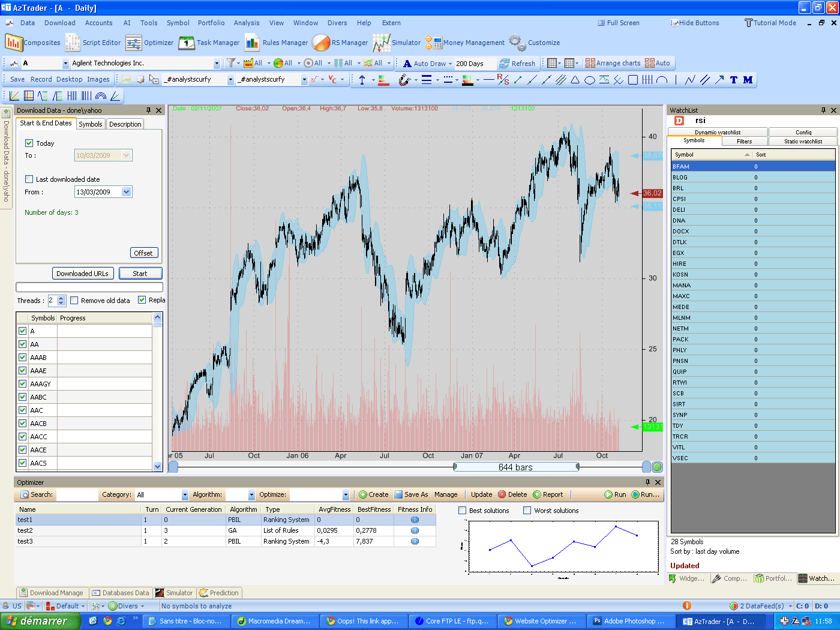Switch to the Symbols tab
Screen dimensions: 840x630
[x=91, y=124]
